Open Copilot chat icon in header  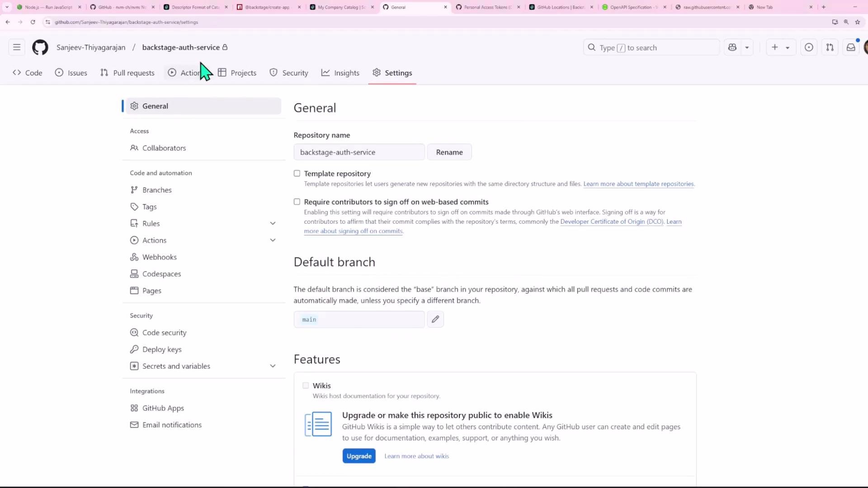point(732,47)
